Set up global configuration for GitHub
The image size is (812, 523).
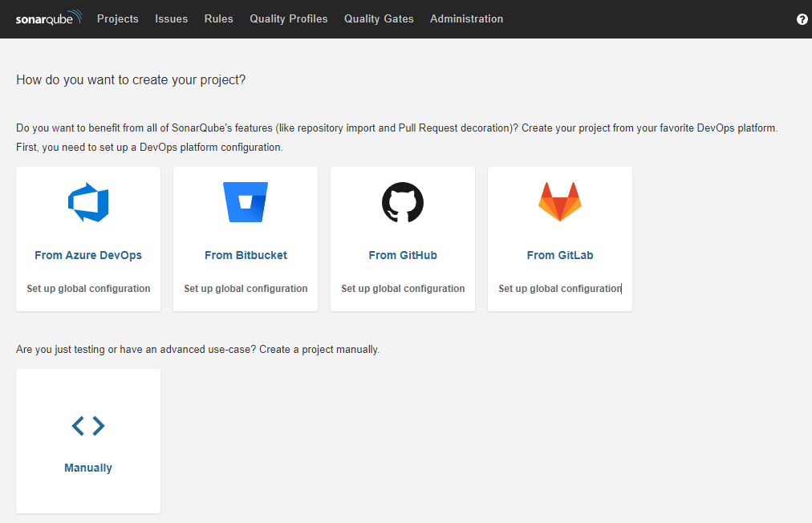[x=403, y=289]
